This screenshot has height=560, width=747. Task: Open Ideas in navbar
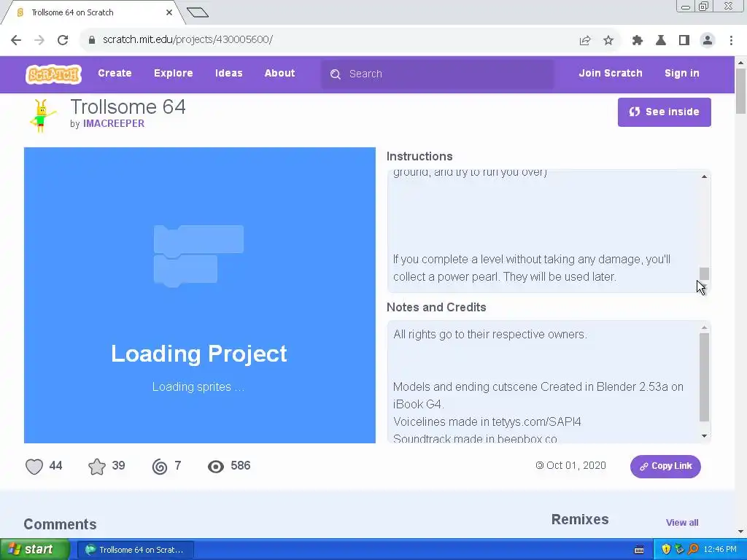click(228, 74)
